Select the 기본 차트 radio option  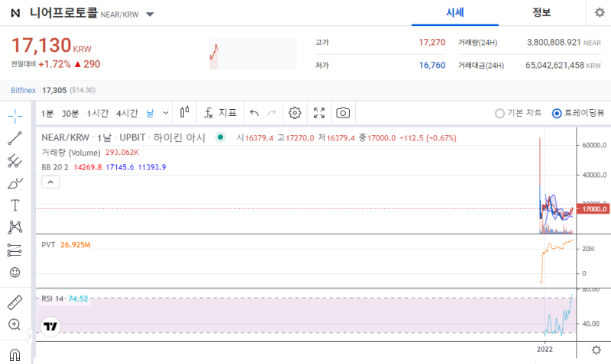(519, 113)
